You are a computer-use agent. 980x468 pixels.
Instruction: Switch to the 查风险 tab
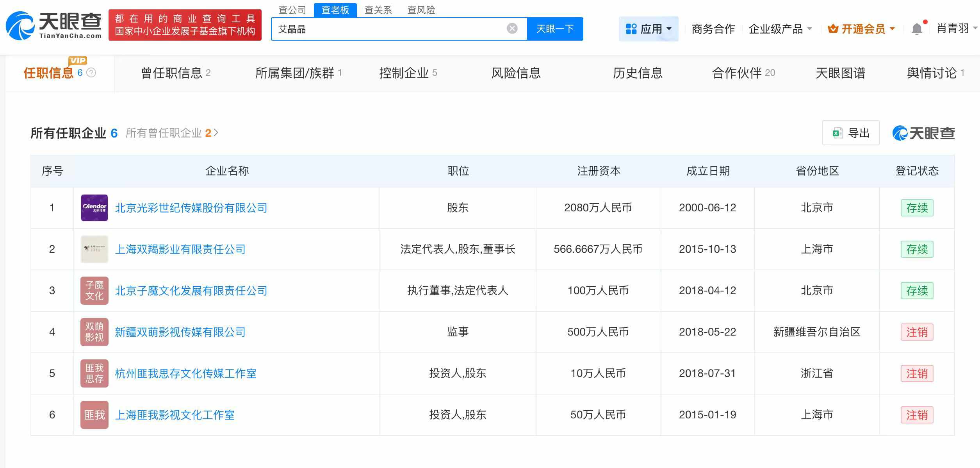pos(421,10)
